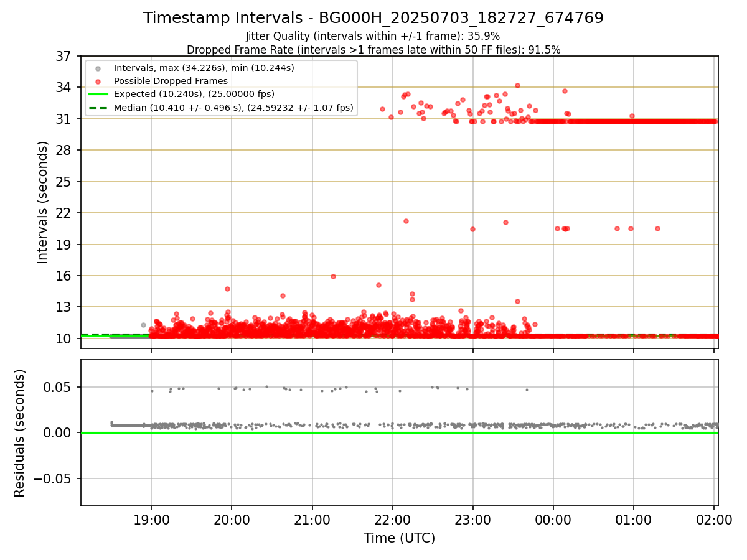Click the 'Residuals (seconds)' y-axis label
747x560 pixels.
pos(20,433)
